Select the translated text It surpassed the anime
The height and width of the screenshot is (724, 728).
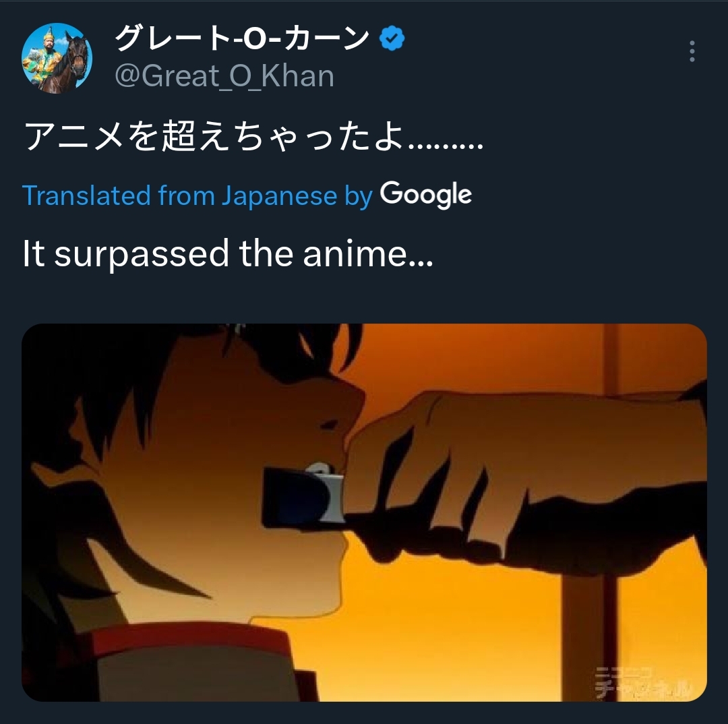click(228, 253)
